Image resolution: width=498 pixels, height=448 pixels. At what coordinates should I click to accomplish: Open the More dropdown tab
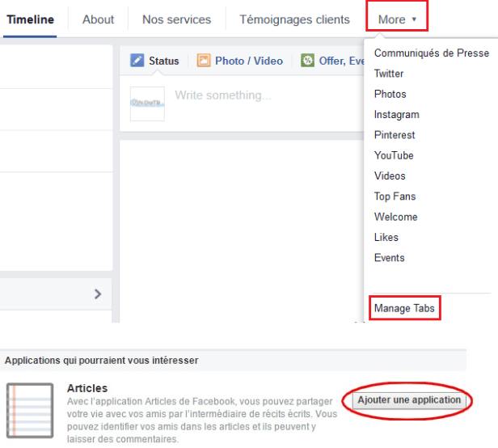point(397,19)
